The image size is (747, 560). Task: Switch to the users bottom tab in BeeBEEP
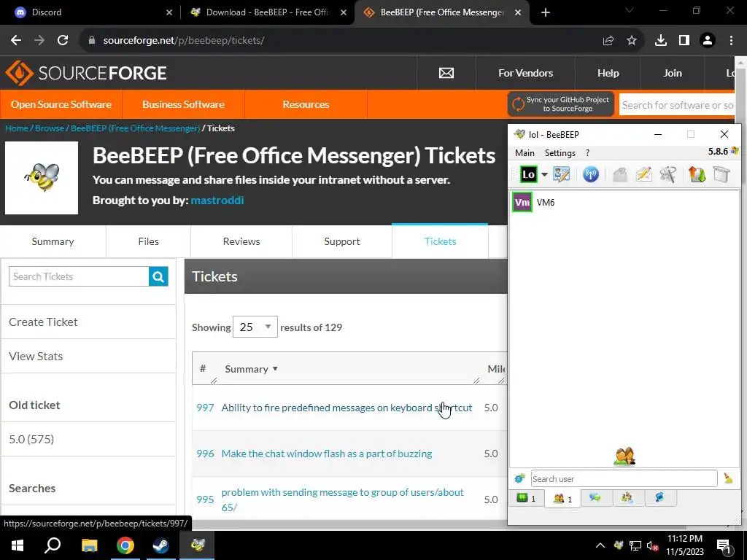562,499
